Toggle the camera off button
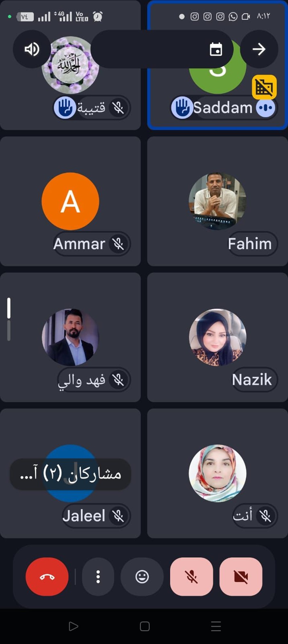Image resolution: width=288 pixels, height=644 pixels. pos(241,577)
